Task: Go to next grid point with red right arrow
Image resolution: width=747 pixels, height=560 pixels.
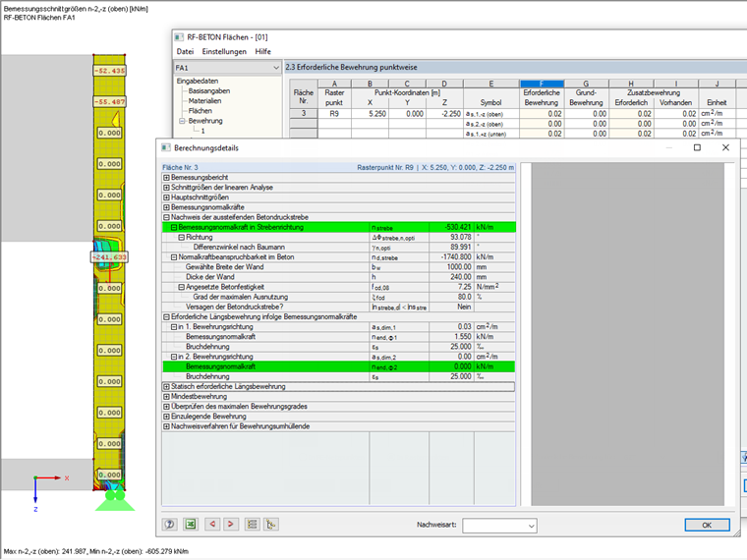Action: tap(231, 525)
